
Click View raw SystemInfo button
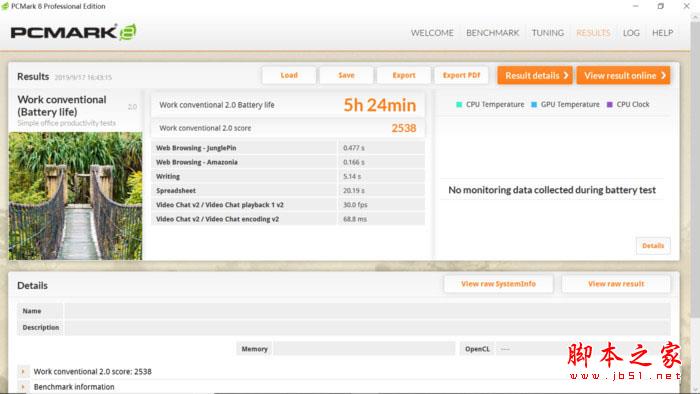[498, 284]
